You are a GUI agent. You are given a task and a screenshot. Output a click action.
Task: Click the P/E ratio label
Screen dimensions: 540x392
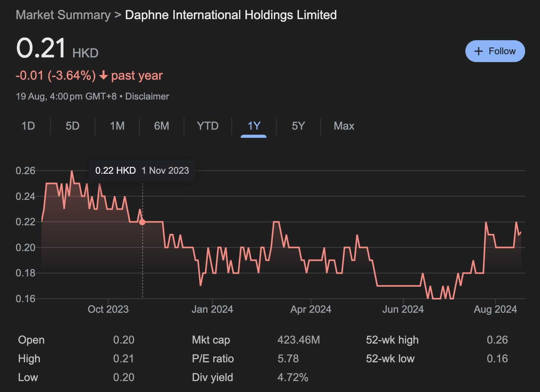(213, 359)
